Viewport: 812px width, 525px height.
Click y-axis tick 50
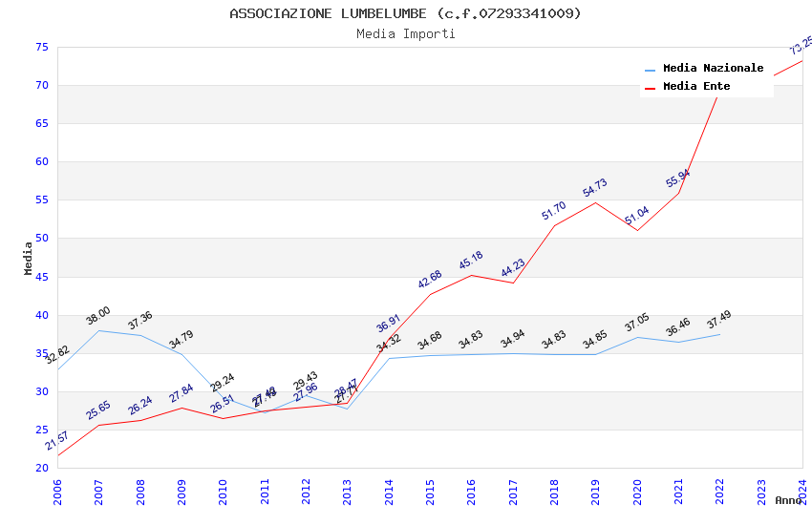42,239
